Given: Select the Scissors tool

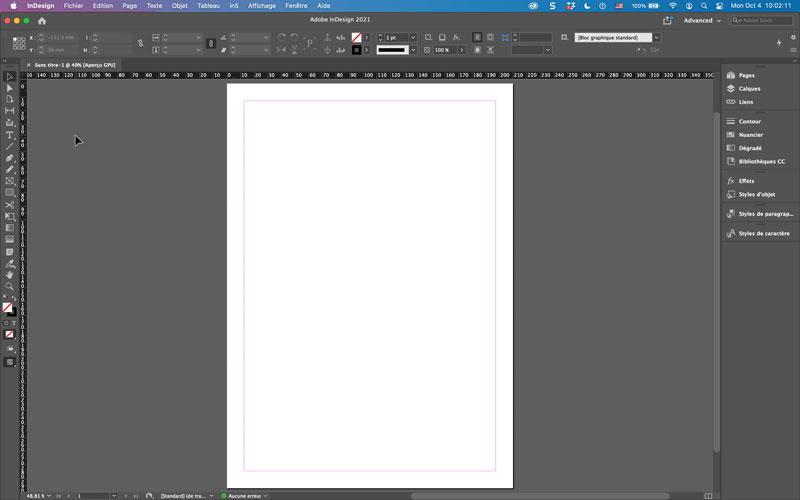Looking at the screenshot, I should pyautogui.click(x=10, y=205).
